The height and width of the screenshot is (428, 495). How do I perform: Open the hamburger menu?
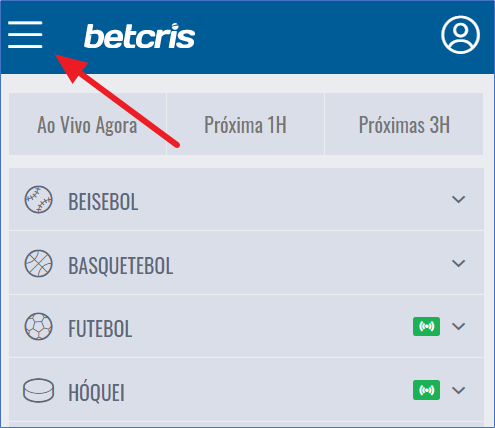25,35
